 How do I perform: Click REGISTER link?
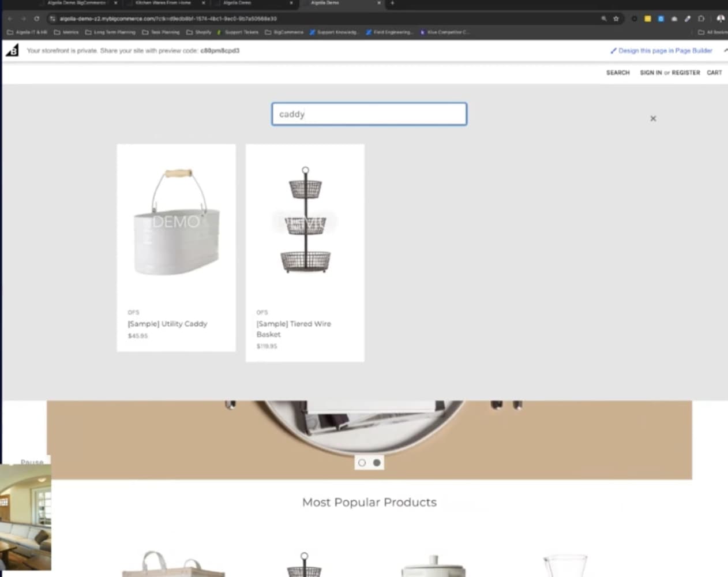pos(686,73)
